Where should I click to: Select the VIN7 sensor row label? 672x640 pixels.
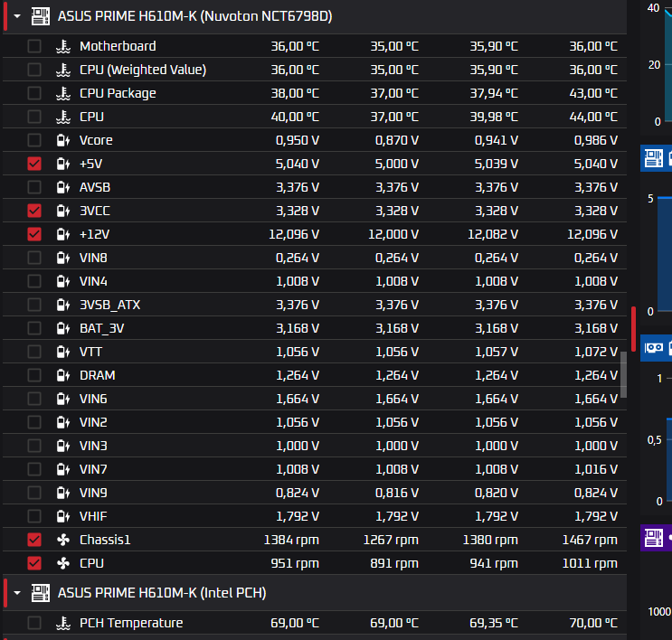[93, 469]
